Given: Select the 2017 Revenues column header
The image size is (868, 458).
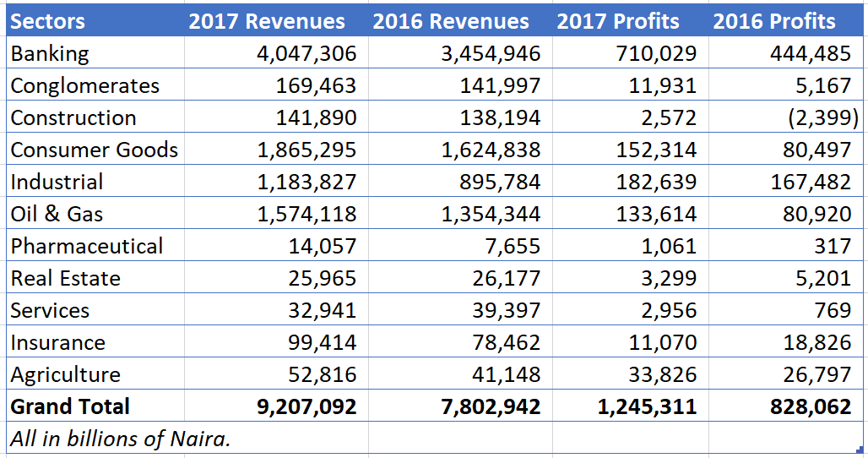Looking at the screenshot, I should 267,21.
